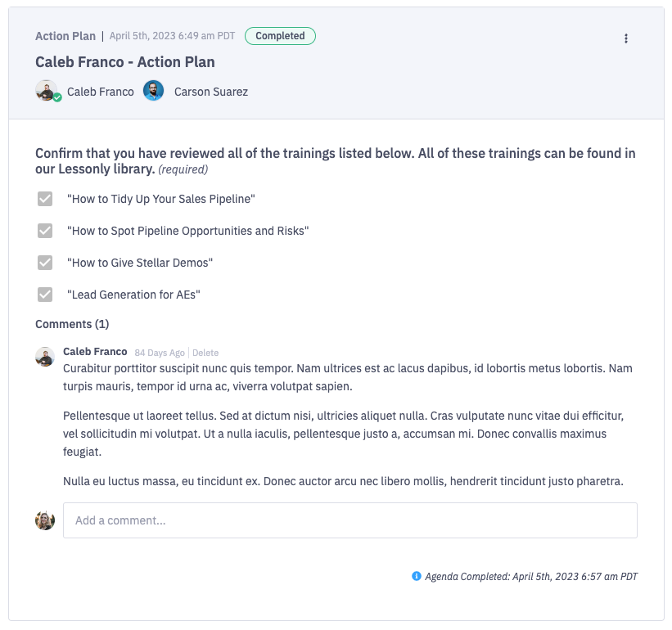Click Caleb Franco's avatar next to his comment
The width and height of the screenshot is (672, 630).
pyautogui.click(x=45, y=355)
